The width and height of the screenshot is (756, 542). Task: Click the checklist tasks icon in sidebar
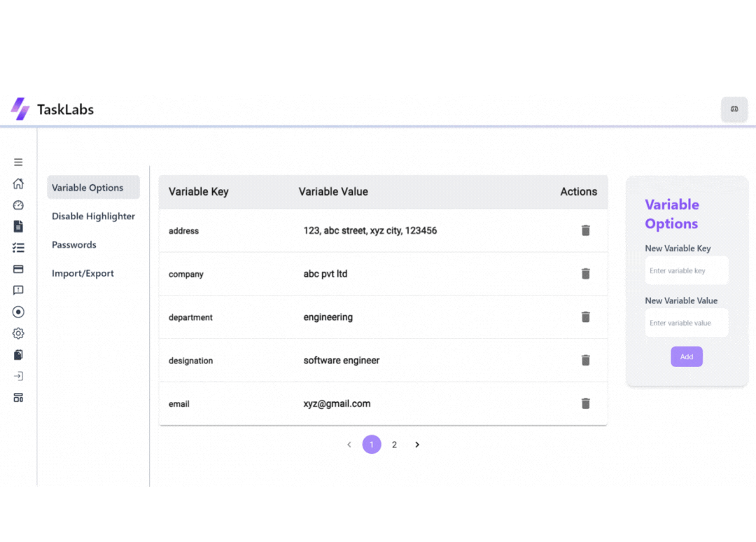(18, 248)
